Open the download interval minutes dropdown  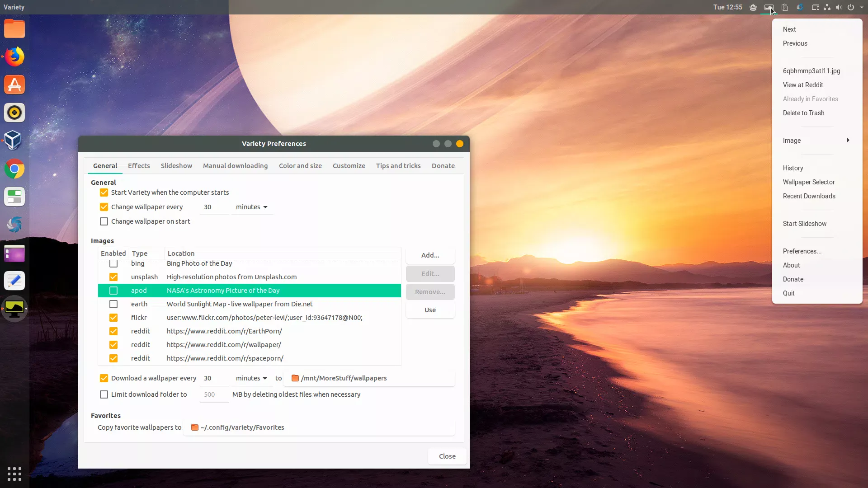251,378
